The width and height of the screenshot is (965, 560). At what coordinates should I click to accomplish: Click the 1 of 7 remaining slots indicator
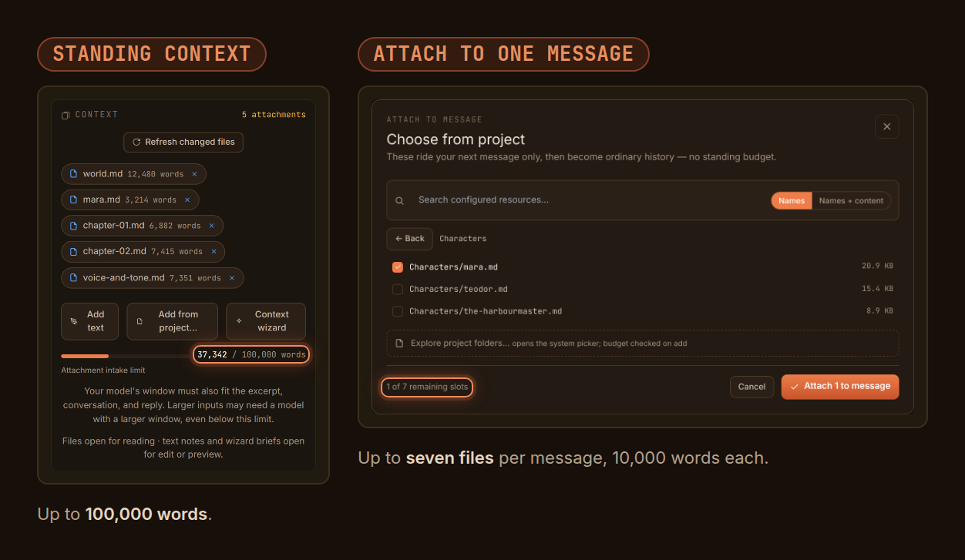click(x=427, y=387)
